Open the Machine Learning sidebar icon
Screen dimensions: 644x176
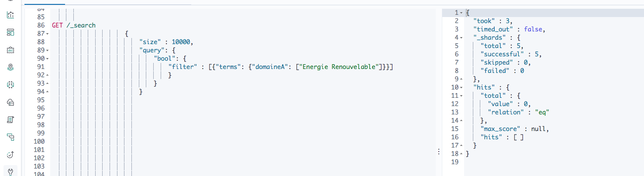pos(11,85)
